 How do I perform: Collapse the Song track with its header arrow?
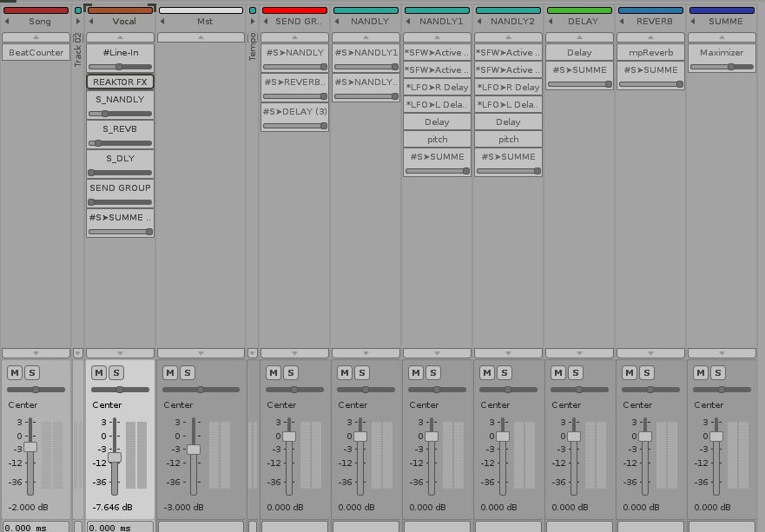coord(7,22)
